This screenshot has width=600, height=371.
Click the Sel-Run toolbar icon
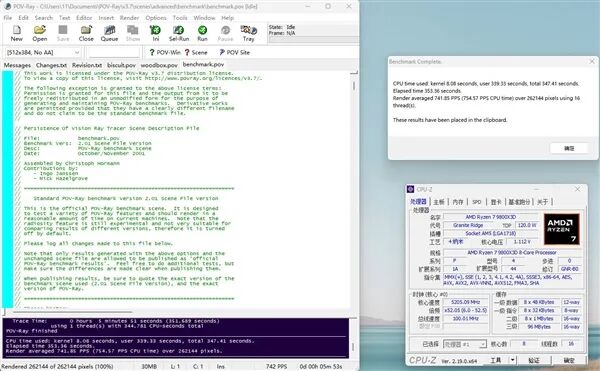coord(179,33)
